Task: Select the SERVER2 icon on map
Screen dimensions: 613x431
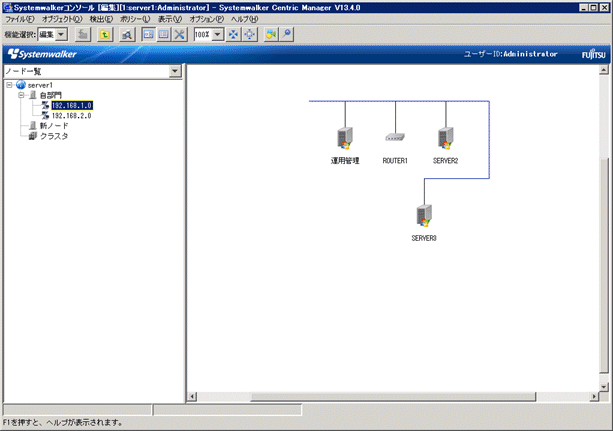Action: (x=446, y=138)
